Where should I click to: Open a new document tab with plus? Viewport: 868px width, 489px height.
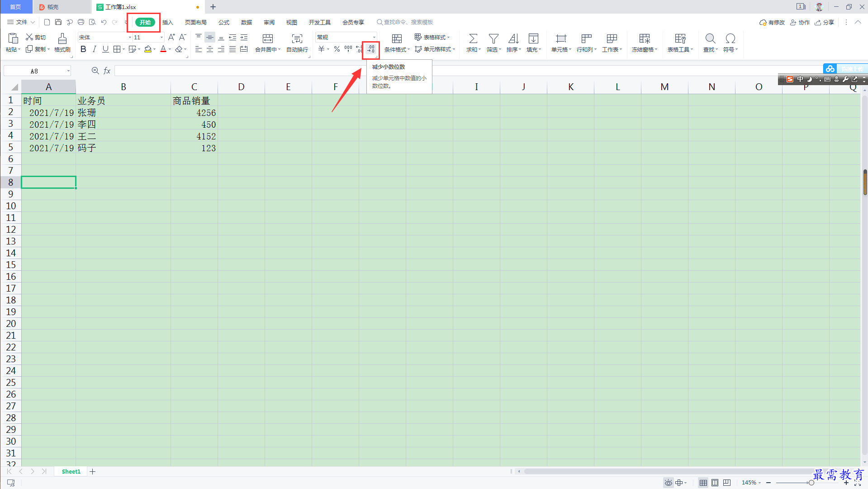coord(213,7)
